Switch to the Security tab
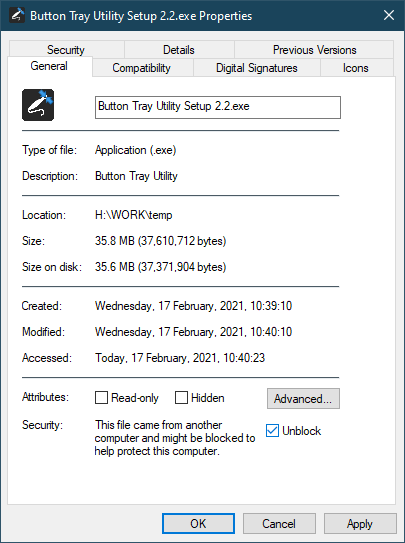 click(66, 50)
